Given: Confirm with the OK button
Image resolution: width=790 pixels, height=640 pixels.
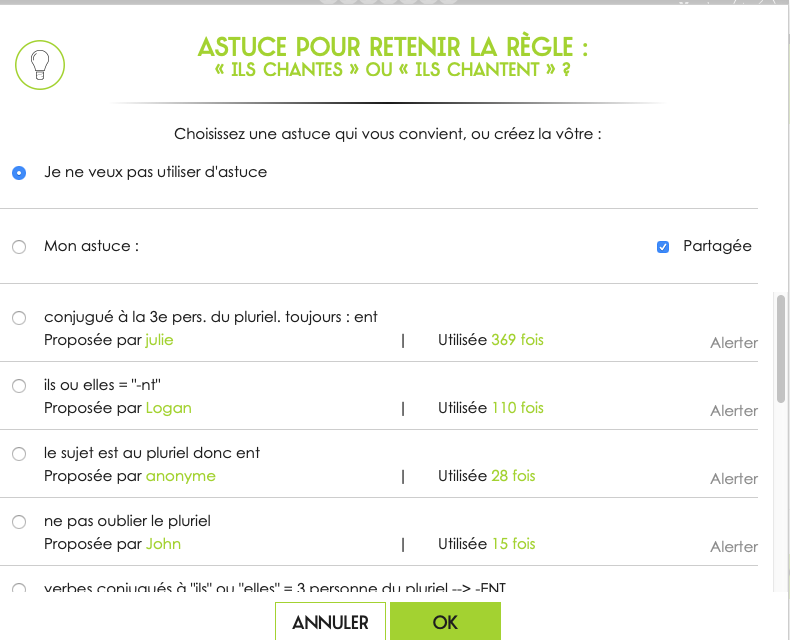Looking at the screenshot, I should point(445,622).
